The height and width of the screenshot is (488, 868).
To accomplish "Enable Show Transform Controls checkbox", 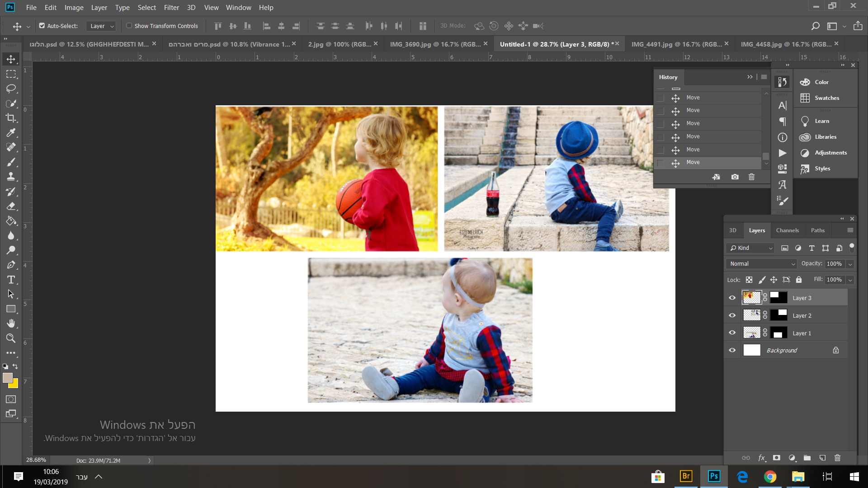I will coord(129,26).
